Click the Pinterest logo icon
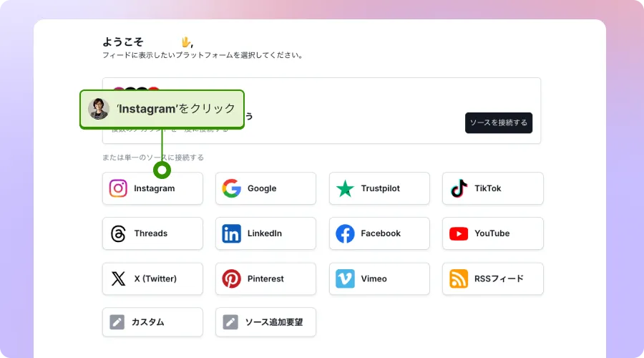644x358 pixels. (x=232, y=279)
